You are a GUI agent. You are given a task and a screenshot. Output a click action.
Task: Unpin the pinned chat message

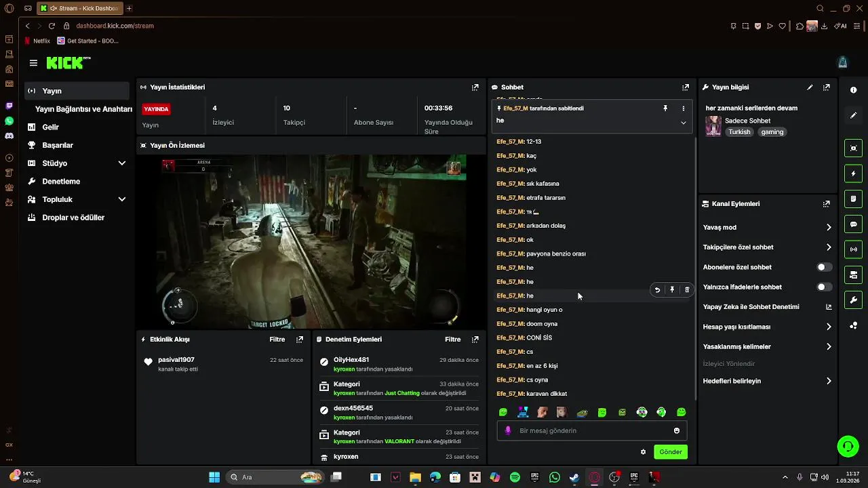[665, 108]
